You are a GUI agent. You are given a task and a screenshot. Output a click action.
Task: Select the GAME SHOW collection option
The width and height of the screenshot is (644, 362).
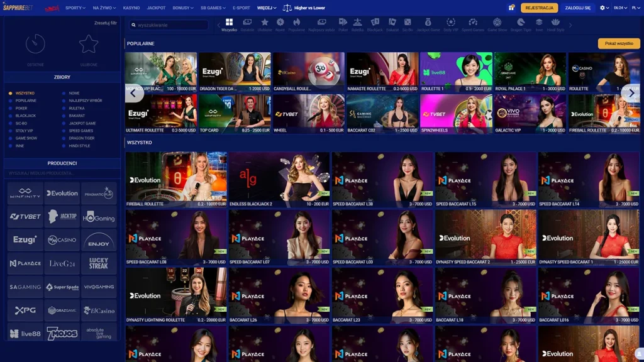[26, 138]
